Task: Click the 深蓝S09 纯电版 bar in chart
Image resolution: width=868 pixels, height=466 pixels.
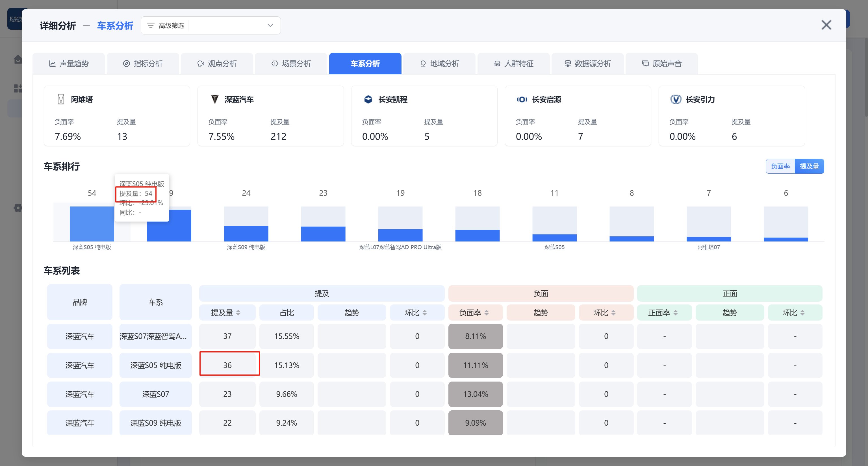Action: [246, 233]
